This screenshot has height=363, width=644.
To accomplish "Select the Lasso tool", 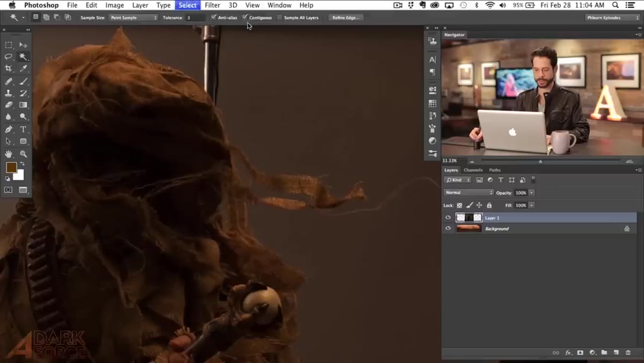I will [x=9, y=57].
